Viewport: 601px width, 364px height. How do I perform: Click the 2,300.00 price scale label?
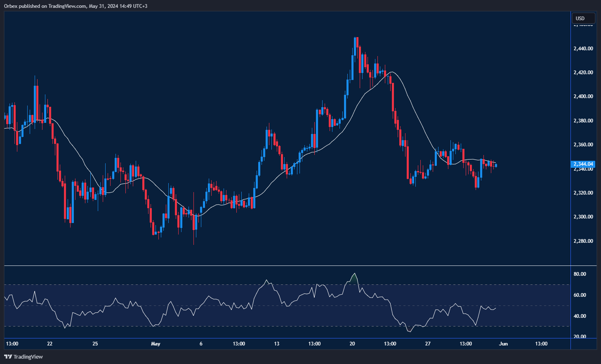click(x=583, y=217)
